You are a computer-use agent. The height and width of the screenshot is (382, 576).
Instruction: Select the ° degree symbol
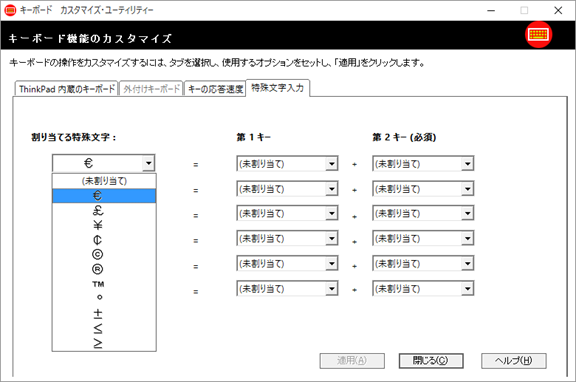click(x=104, y=298)
